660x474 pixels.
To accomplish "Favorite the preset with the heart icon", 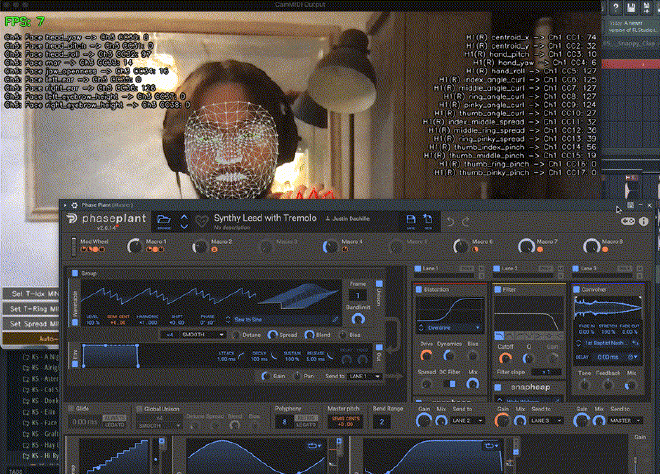I will pos(202,221).
